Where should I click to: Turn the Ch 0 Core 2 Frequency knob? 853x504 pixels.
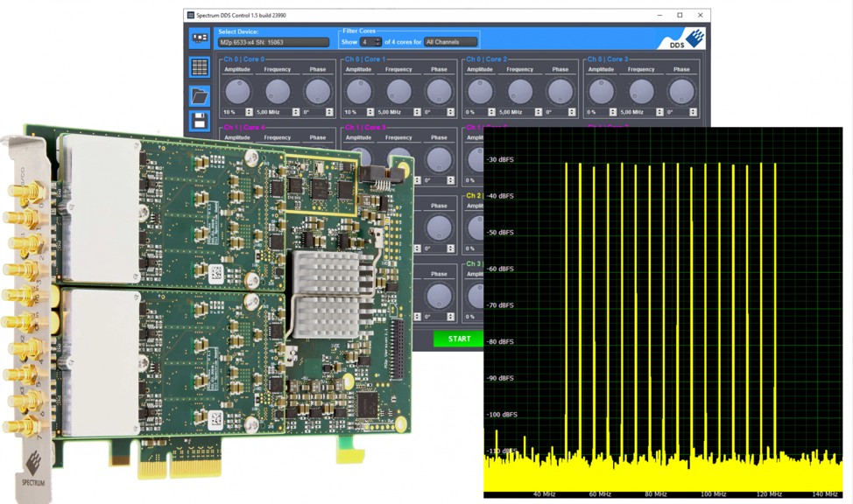pyautogui.click(x=520, y=91)
